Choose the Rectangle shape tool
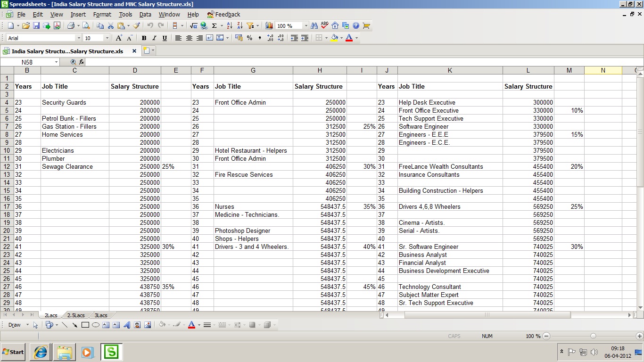644x362 pixels. 85,325
